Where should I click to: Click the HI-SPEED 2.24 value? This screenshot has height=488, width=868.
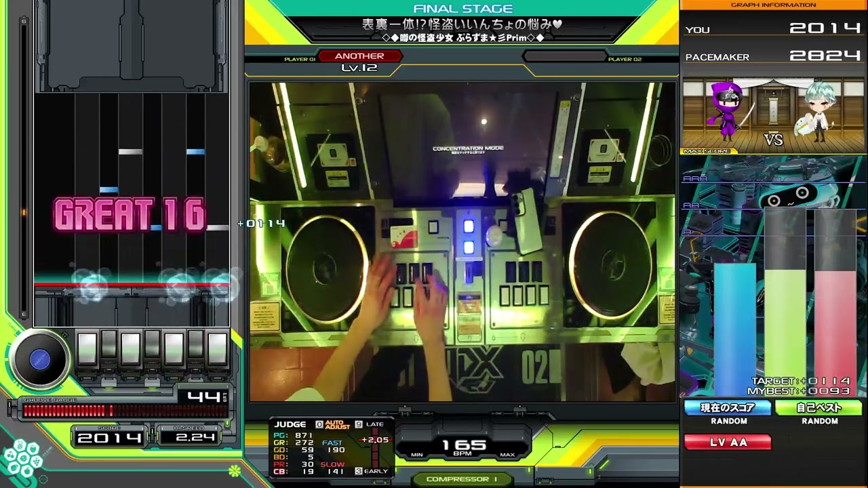[x=194, y=438]
